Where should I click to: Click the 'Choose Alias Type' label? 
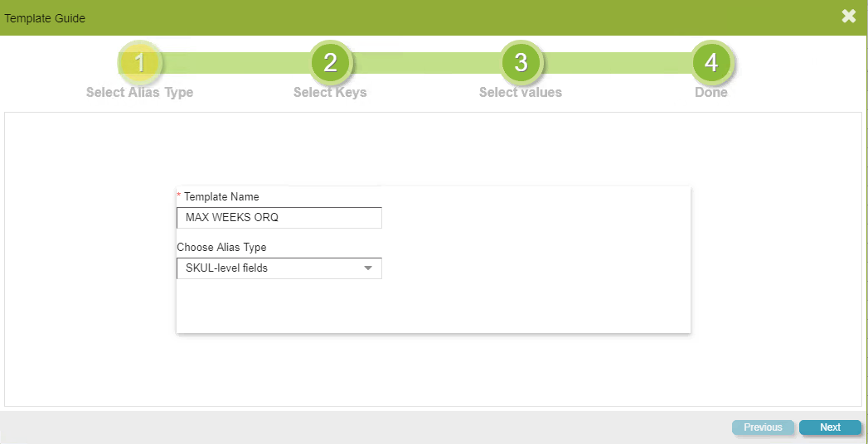(x=221, y=248)
